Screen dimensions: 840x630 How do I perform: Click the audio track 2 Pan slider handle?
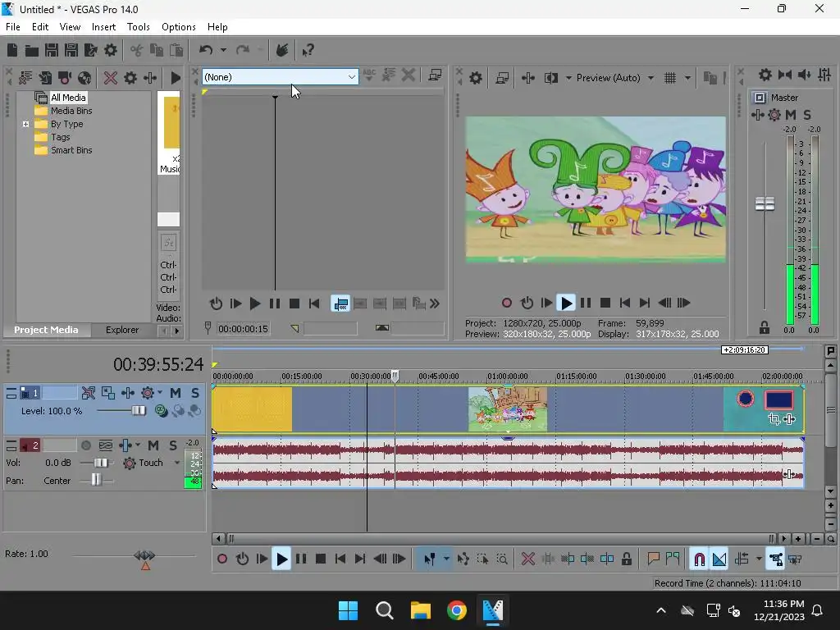[x=96, y=480]
